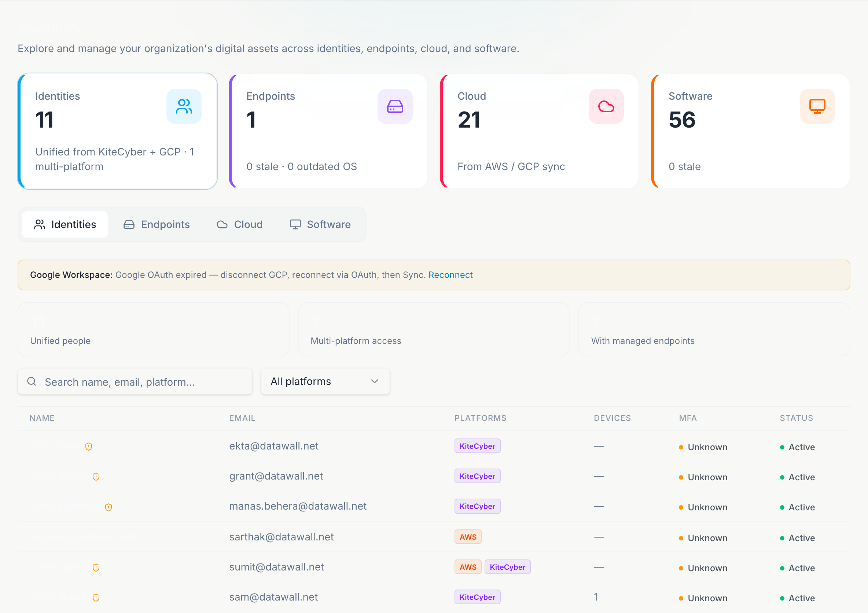Viewport: 868px width, 613px height.
Task: Click the PLATFORMS column header
Action: [481, 418]
